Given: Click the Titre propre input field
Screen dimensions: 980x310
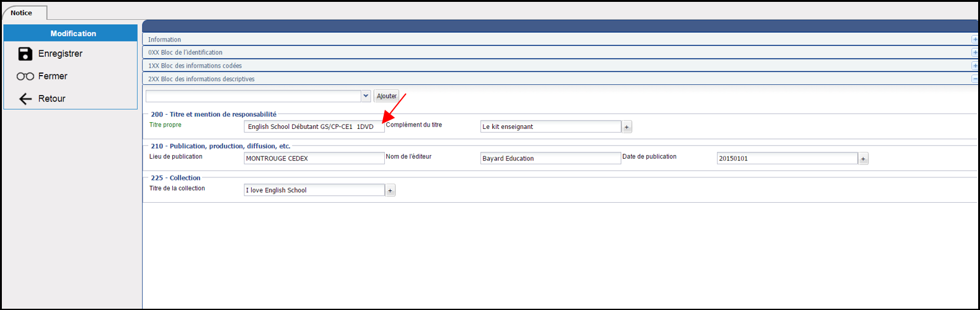Looking at the screenshot, I should (314, 126).
